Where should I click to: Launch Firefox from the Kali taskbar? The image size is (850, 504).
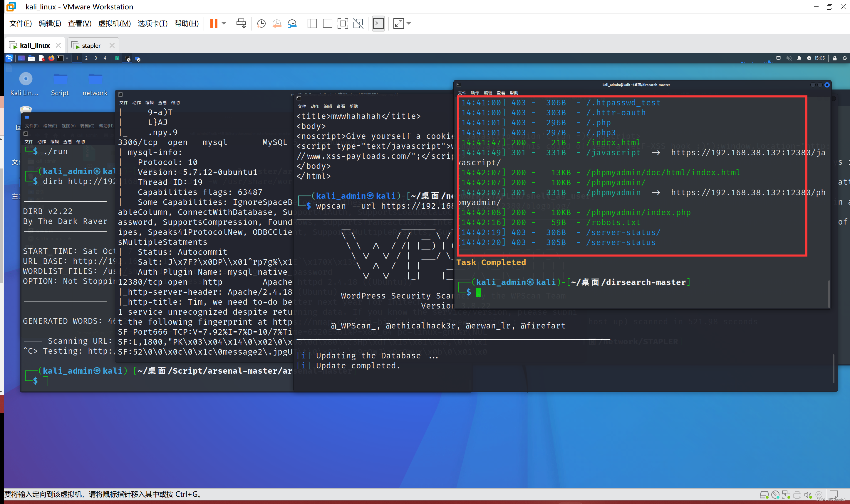(51, 58)
